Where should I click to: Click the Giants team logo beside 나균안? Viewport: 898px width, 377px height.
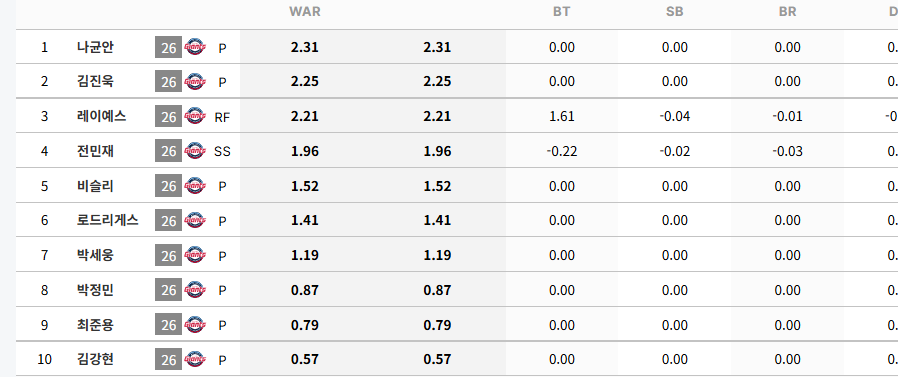tap(195, 48)
